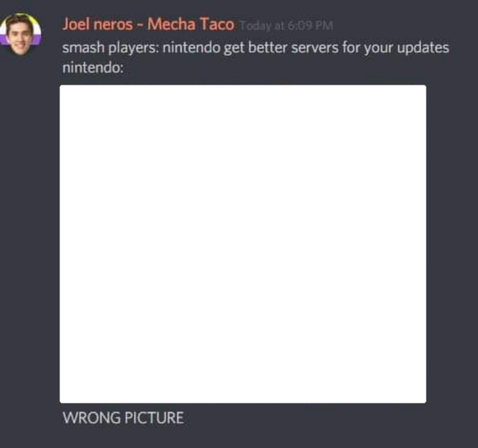Click the word 'WRONG' below the image
Screen dimensions: 478x448
click(92, 418)
